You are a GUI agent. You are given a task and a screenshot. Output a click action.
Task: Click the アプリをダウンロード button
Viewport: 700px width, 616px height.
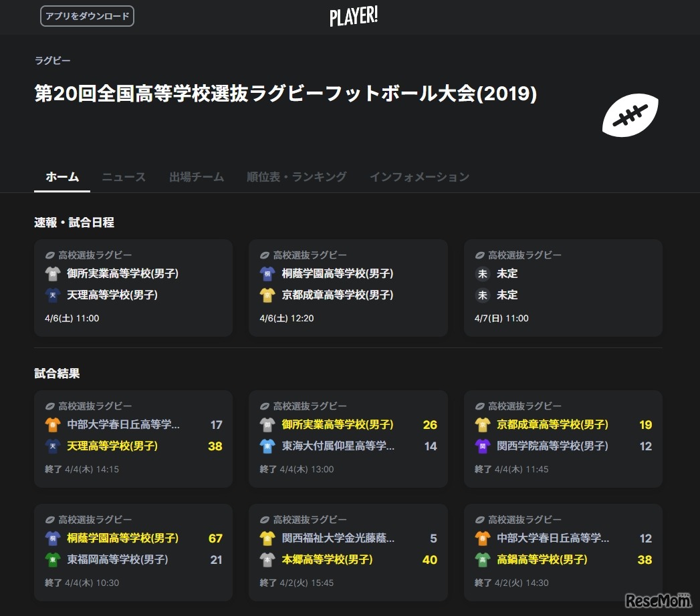[87, 16]
